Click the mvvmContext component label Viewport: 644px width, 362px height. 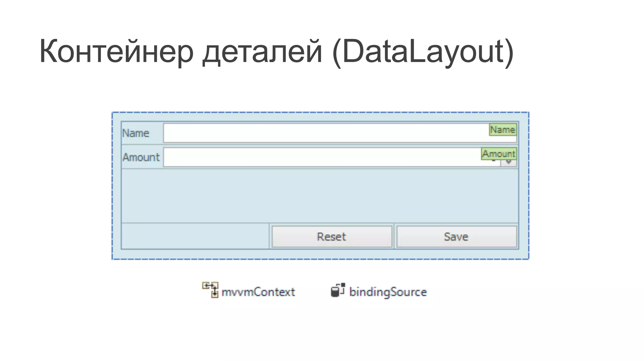258,292
